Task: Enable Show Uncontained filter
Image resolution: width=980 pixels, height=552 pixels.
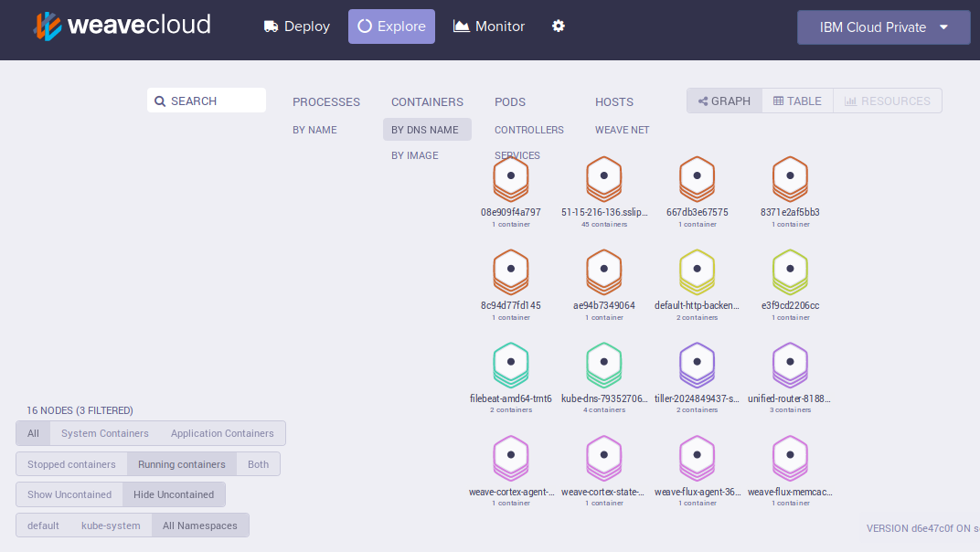Action: click(x=69, y=494)
